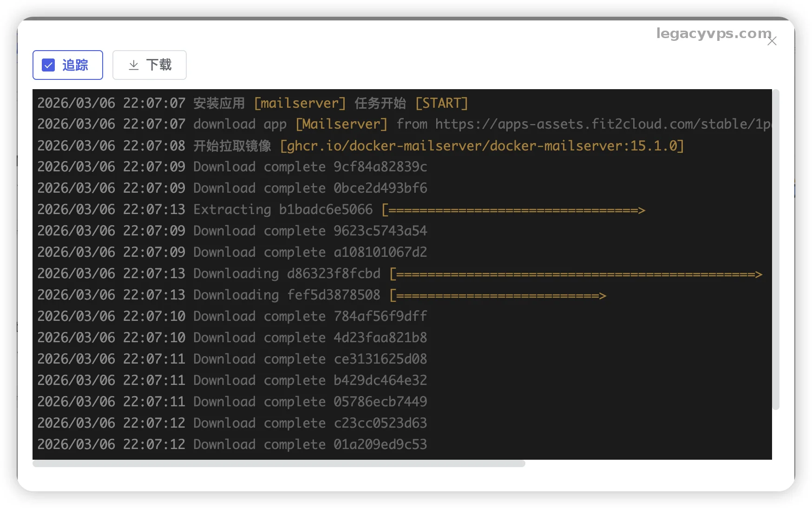Click the horizontal scrollbar under the log
812x508 pixels.
pyautogui.click(x=279, y=463)
